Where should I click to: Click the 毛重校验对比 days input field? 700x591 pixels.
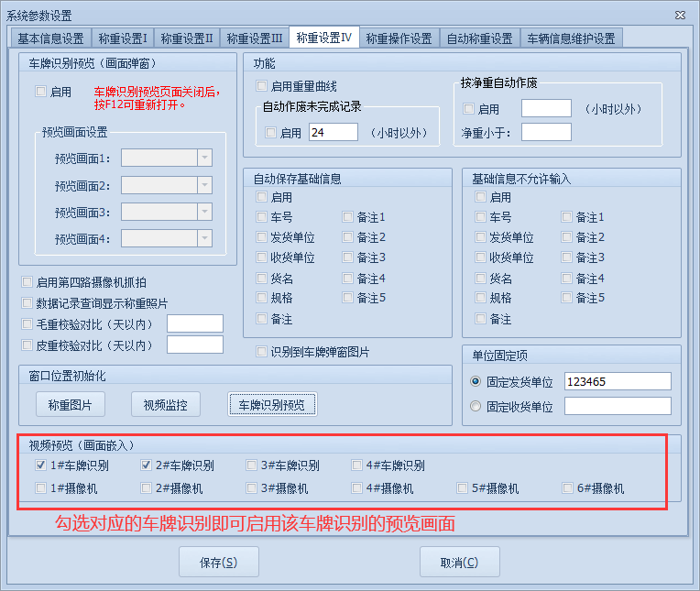[x=194, y=323]
